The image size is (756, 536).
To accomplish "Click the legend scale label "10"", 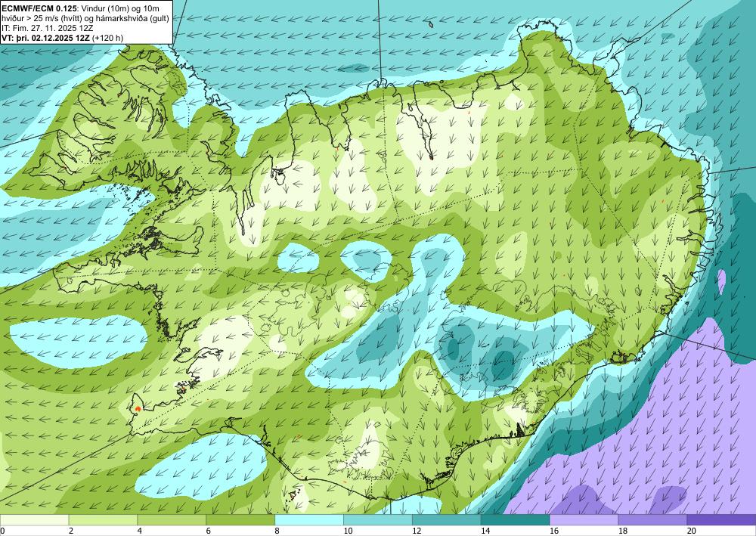I will pyautogui.click(x=348, y=531).
